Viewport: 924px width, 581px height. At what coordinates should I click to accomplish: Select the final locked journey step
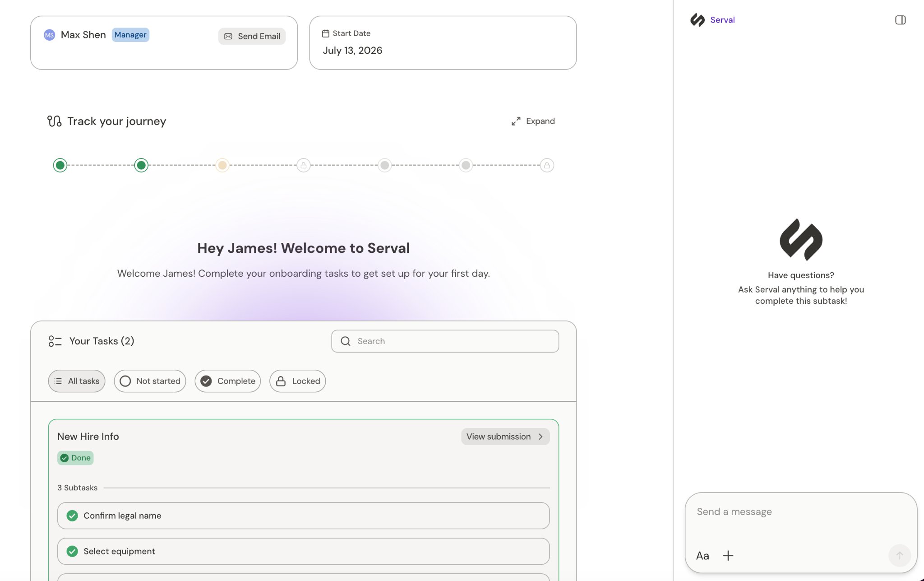[x=547, y=165]
